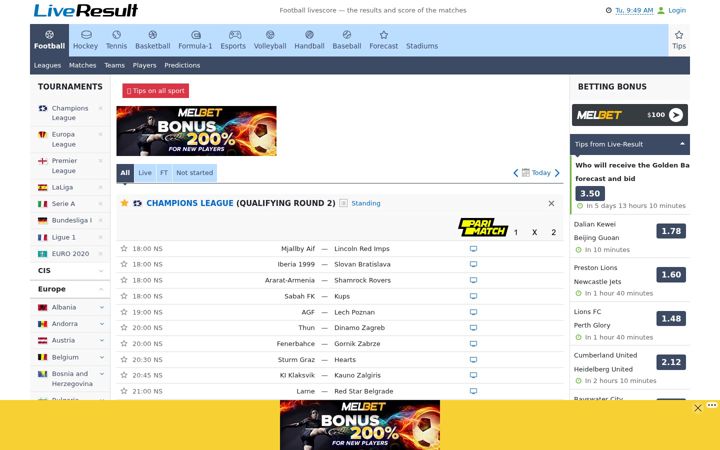This screenshot has height=450, width=720.
Task: Open broadcast icon for Sturm Graz match
Action: pos(473,360)
